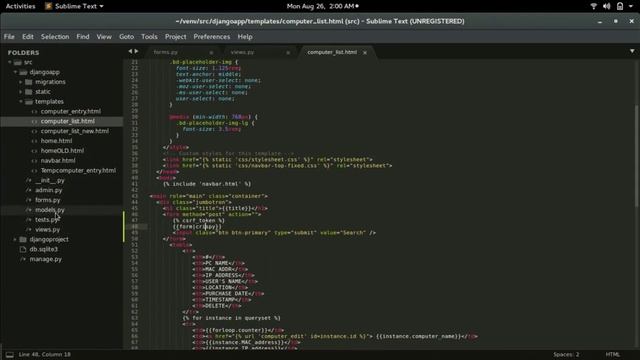The height and width of the screenshot is (360, 640).
Task: Open the Project menu
Action: pyautogui.click(x=176, y=37)
